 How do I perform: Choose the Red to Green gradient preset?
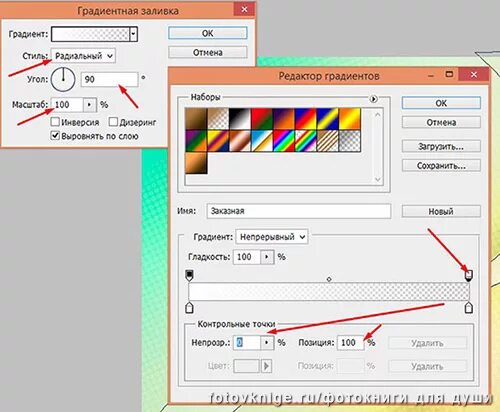(262, 119)
